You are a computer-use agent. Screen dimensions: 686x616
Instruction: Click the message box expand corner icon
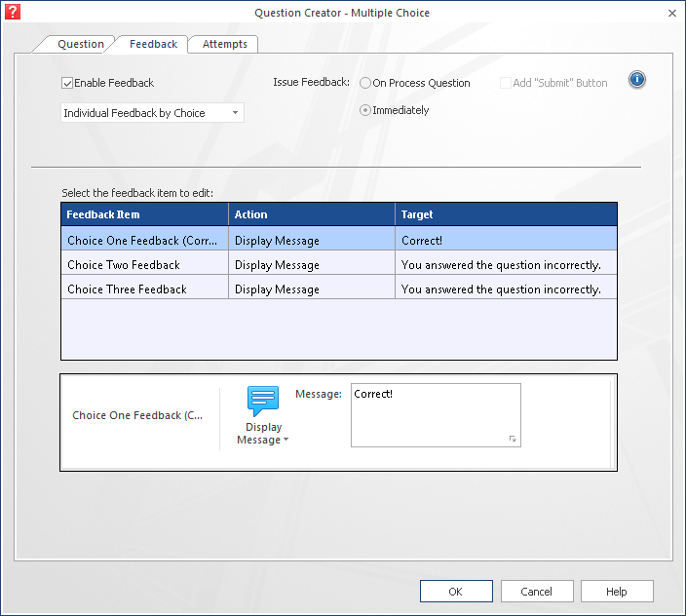[x=513, y=439]
